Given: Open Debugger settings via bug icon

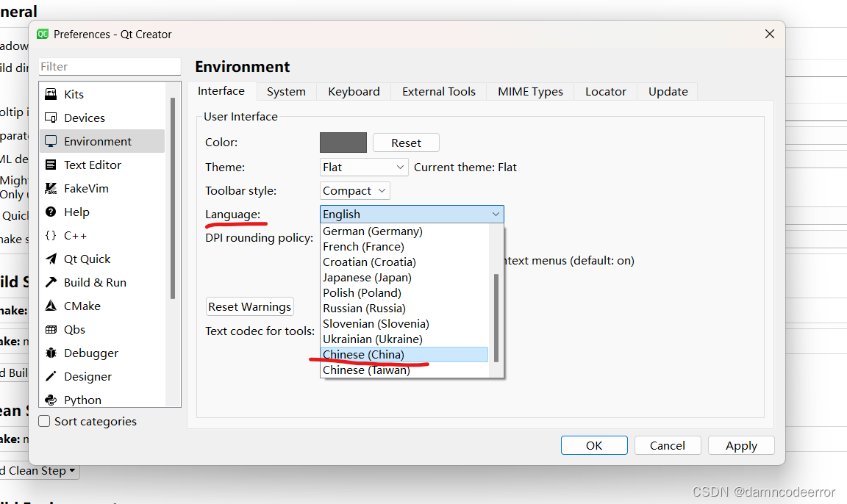Looking at the screenshot, I should click(x=51, y=353).
